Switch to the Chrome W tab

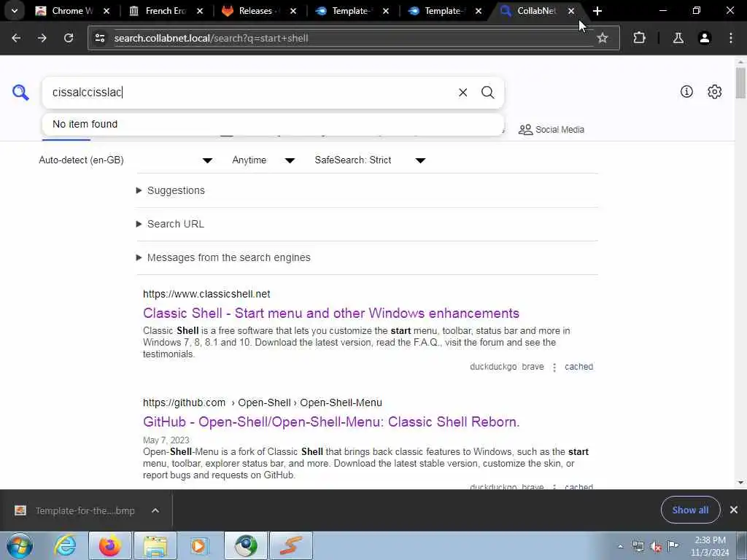(72, 10)
